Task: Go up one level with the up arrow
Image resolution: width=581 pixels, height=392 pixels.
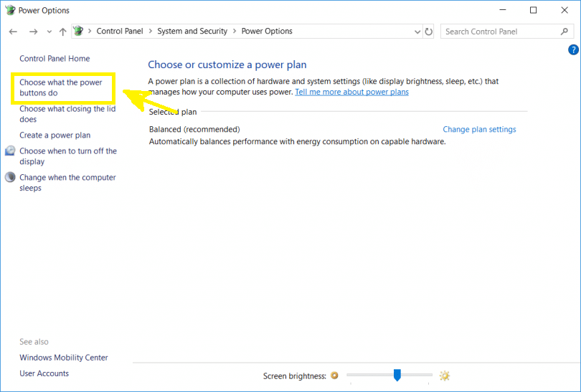Action: click(x=62, y=32)
